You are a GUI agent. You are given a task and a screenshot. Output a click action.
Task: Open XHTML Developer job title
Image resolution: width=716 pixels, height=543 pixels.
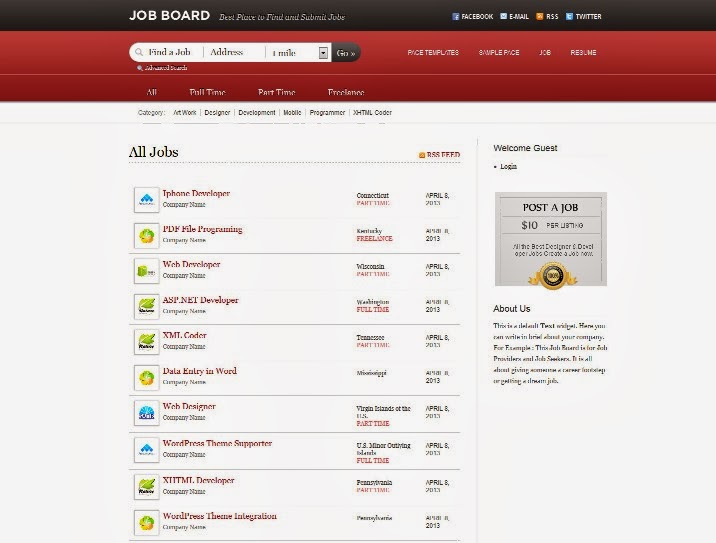tap(198, 480)
